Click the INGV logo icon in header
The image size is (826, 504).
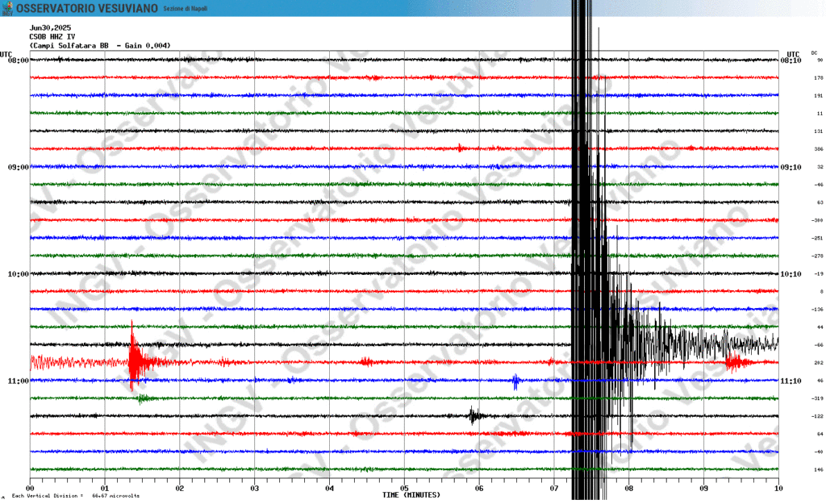click(7, 8)
